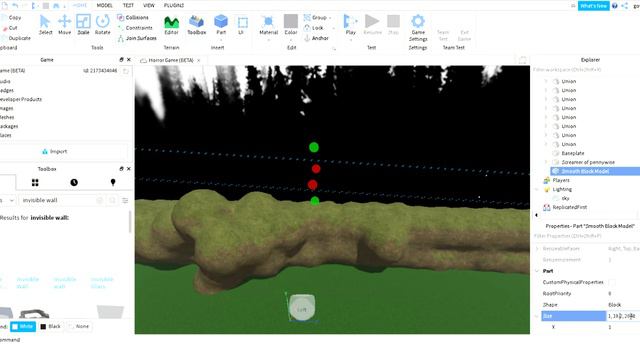Open the Terrain Editor
Image resolution: width=640 pixels, height=360 pixels.
(x=171, y=25)
